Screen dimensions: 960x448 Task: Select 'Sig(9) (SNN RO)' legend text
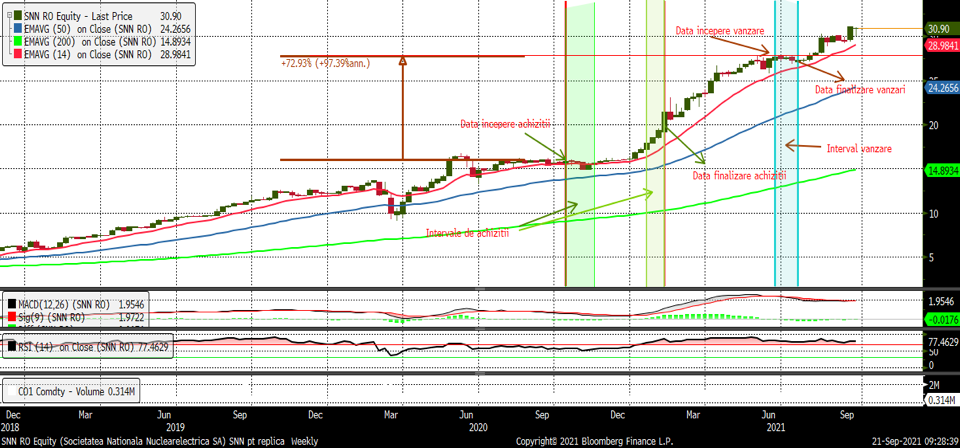[52, 317]
